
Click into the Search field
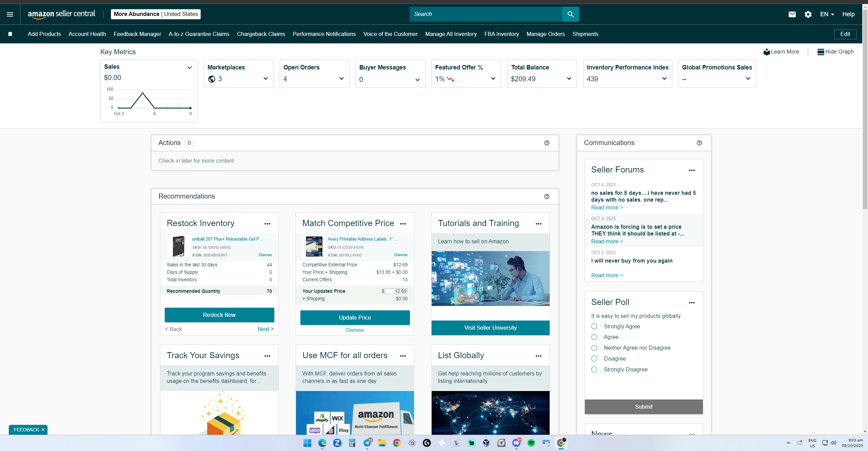point(486,14)
